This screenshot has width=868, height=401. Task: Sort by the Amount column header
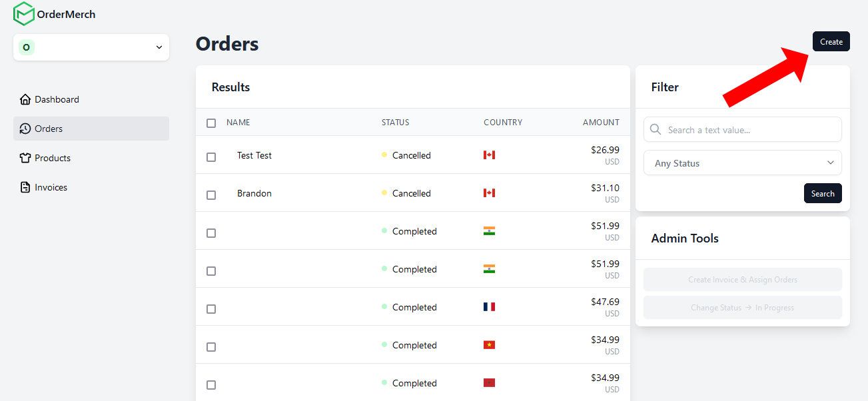600,123
